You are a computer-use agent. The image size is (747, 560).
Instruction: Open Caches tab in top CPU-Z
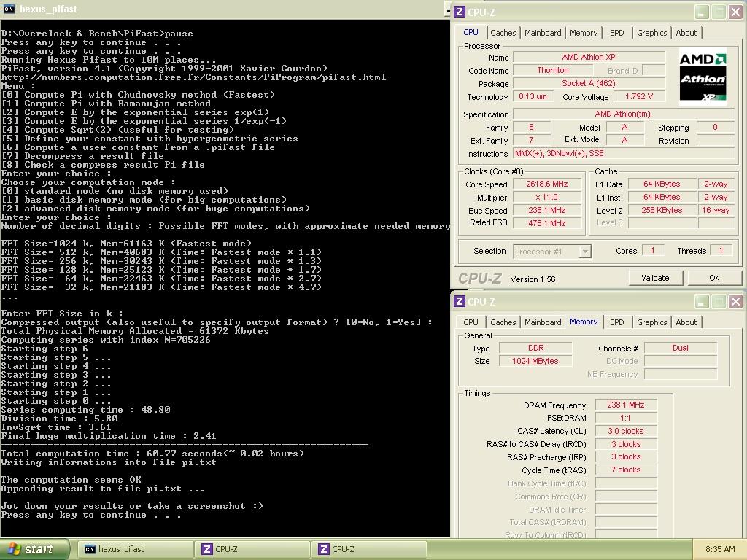coord(503,33)
